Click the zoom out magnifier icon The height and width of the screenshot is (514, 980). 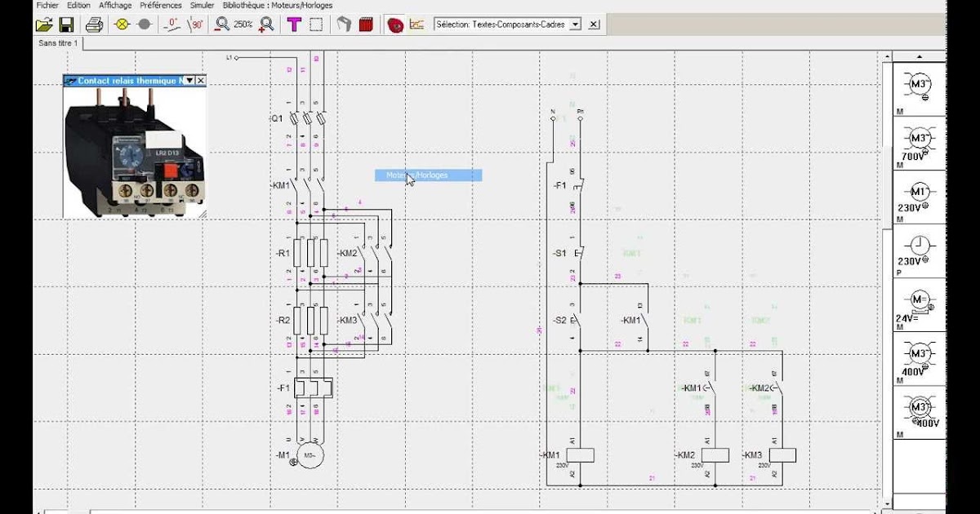[222, 24]
